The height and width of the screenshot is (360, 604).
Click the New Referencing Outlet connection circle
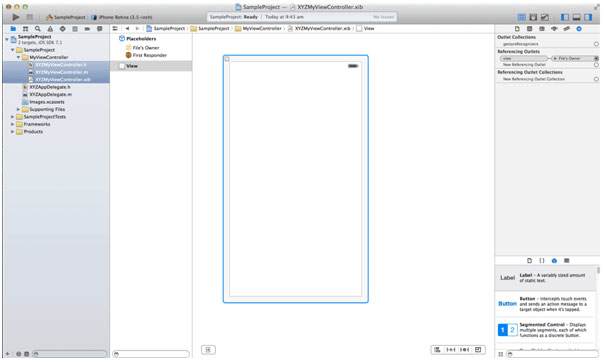pos(596,65)
